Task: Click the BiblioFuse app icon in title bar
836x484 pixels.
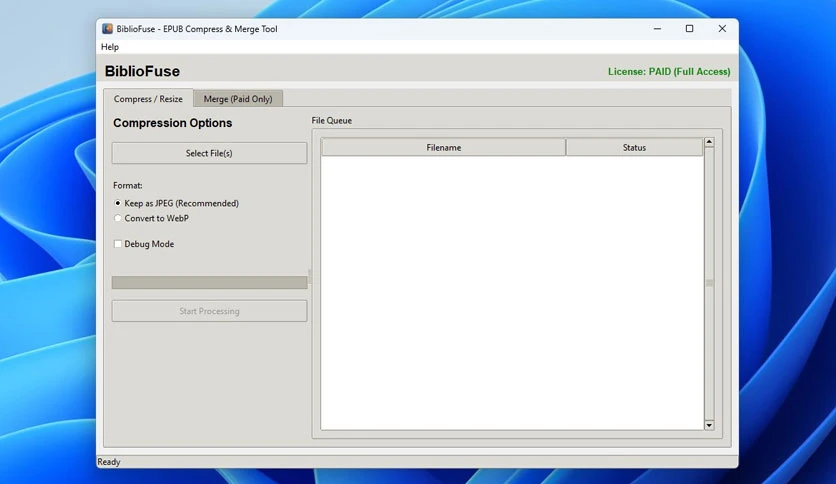Action: point(107,29)
